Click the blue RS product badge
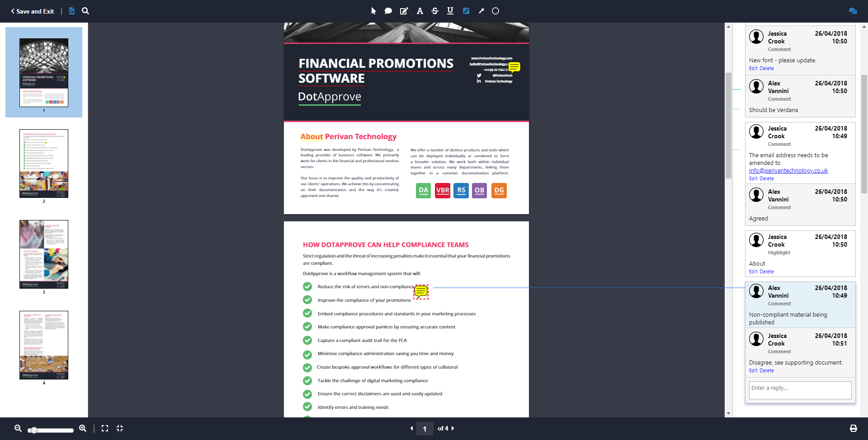The width and height of the screenshot is (868, 440). [x=461, y=191]
